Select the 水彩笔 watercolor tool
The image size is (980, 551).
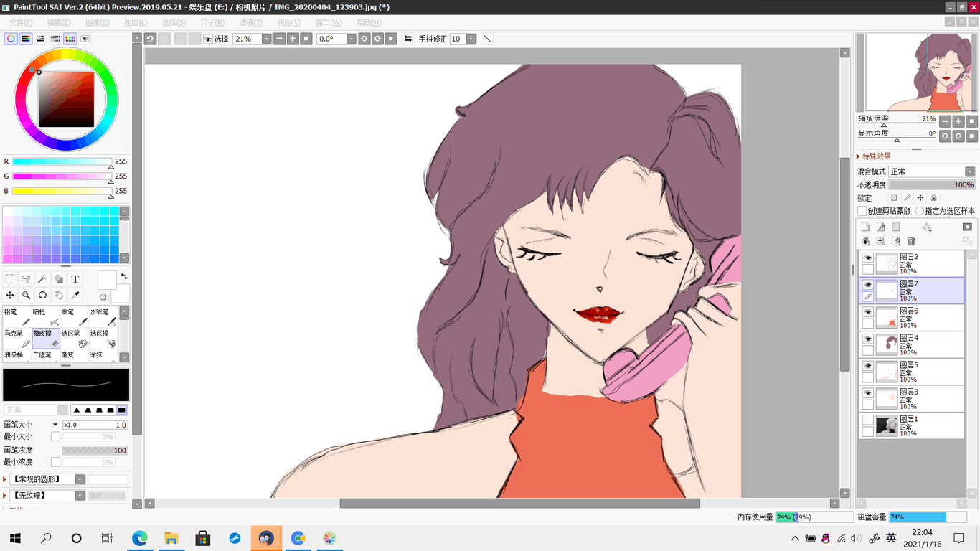pyautogui.click(x=103, y=317)
